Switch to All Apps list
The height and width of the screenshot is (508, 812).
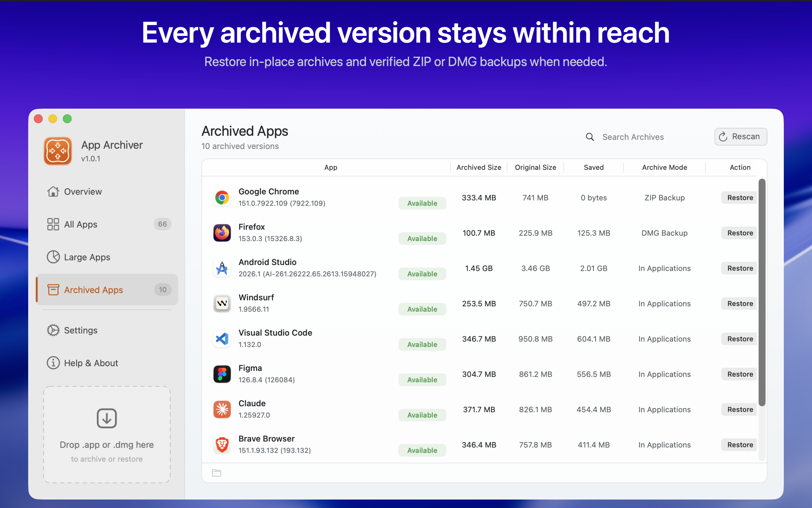click(107, 224)
